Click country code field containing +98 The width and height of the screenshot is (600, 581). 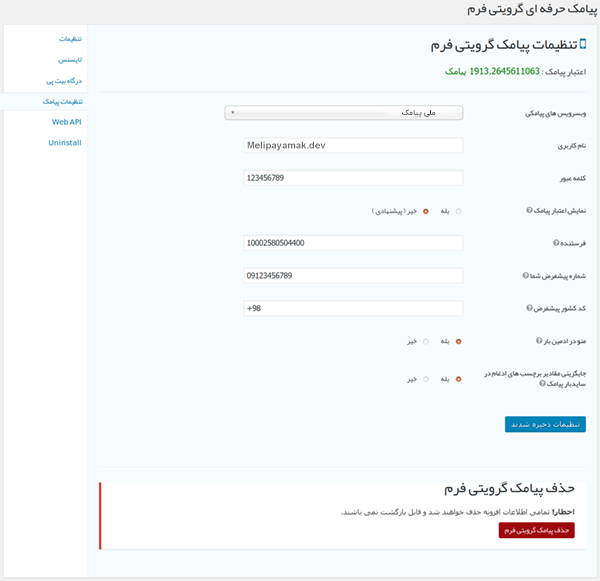[353, 308]
